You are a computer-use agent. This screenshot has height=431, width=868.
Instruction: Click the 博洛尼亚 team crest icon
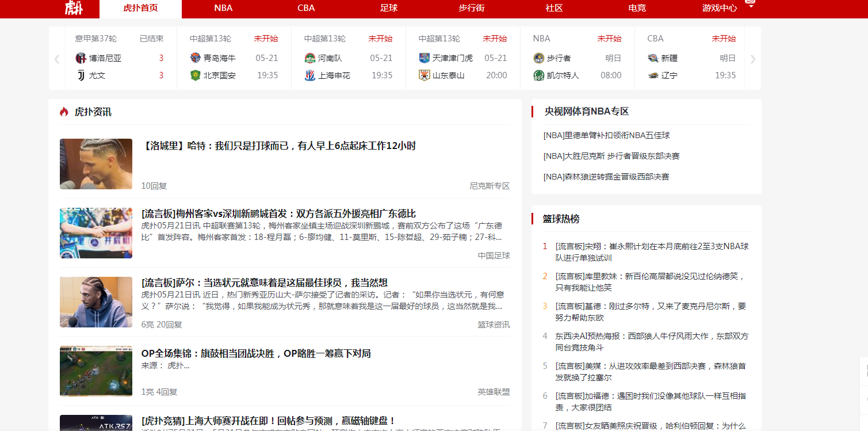(x=81, y=58)
